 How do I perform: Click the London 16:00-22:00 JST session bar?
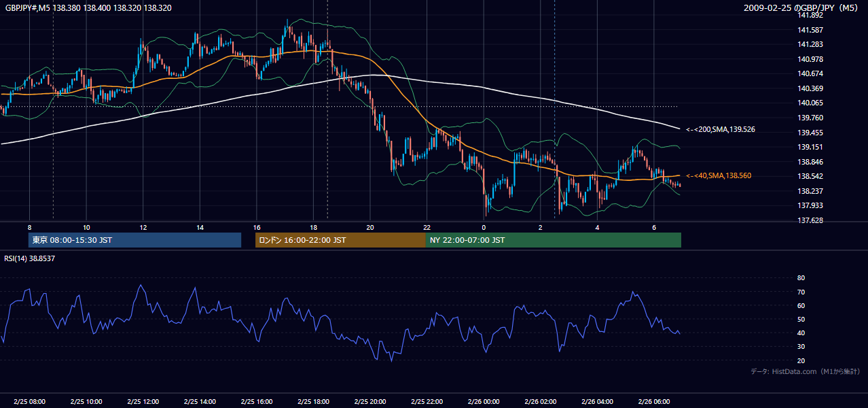point(340,240)
